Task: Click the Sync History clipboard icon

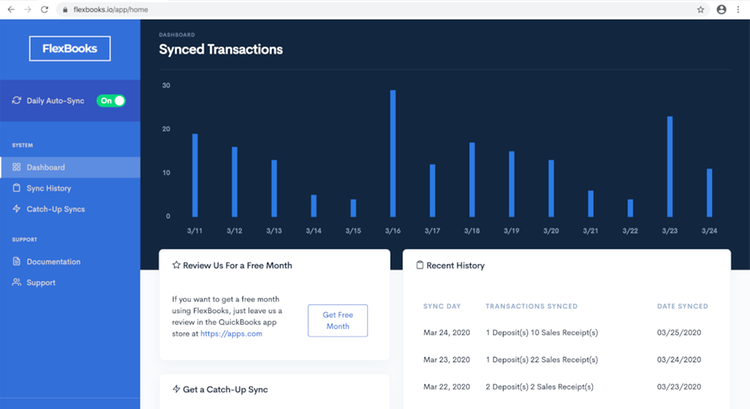Action: click(x=16, y=188)
